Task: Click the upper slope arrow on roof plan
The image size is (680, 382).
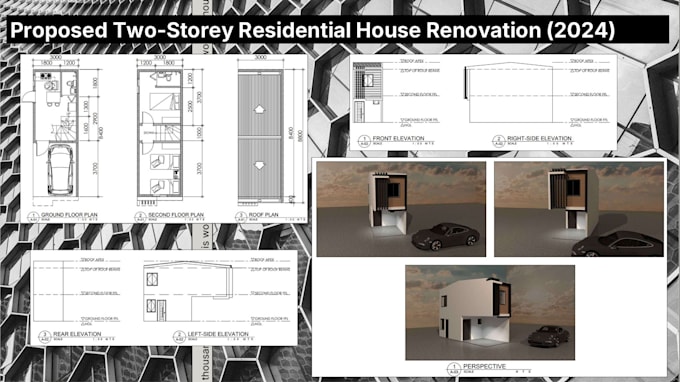Action: [259, 109]
